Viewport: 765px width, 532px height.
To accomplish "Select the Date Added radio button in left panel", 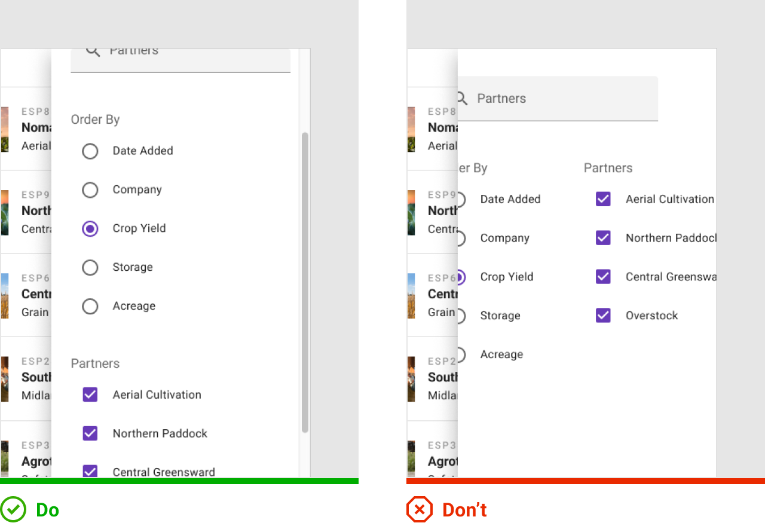I will click(x=90, y=151).
